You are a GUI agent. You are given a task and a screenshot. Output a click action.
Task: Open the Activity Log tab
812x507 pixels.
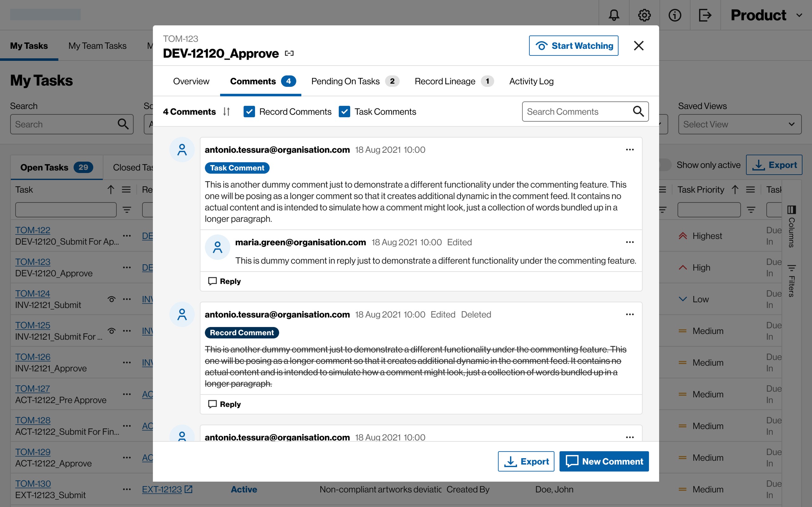point(531,81)
